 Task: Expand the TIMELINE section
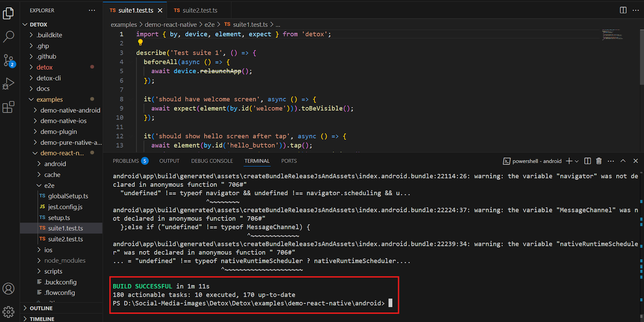(x=61, y=318)
